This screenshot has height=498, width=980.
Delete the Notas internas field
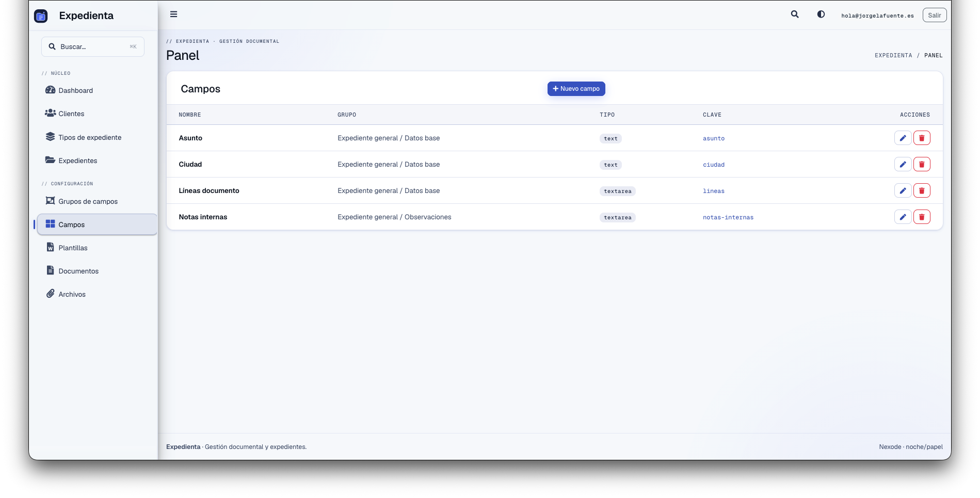(x=922, y=217)
